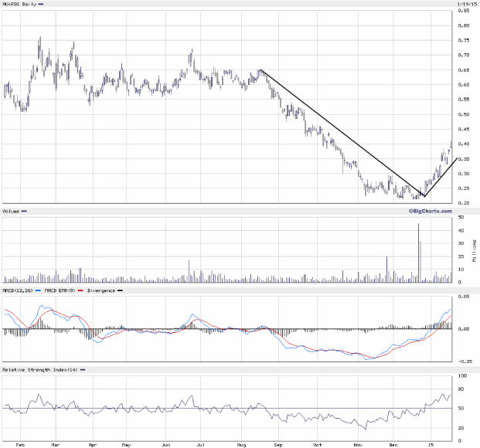Click the Nov label on the time axis
The width and height of the screenshot is (480, 448).
(x=358, y=446)
